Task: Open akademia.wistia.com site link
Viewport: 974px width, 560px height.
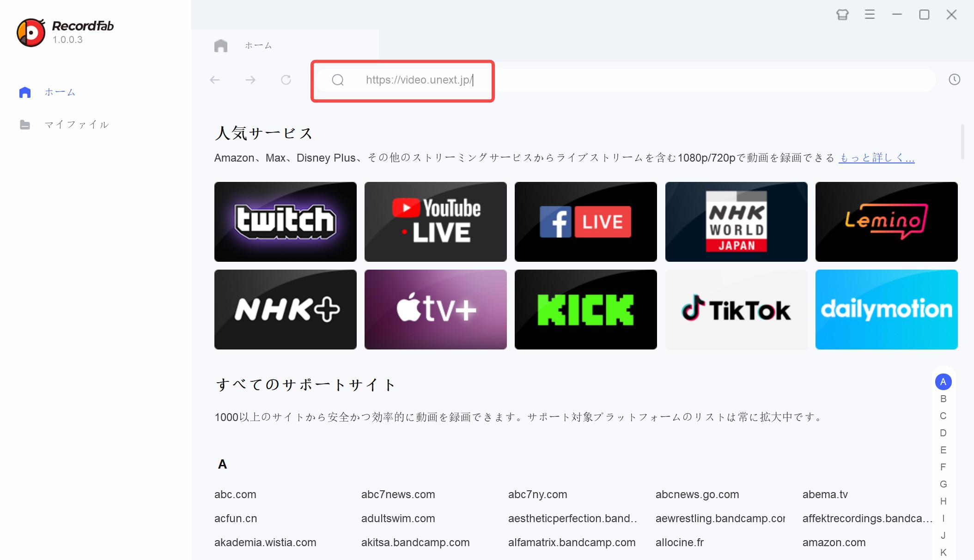Action: [x=265, y=542]
